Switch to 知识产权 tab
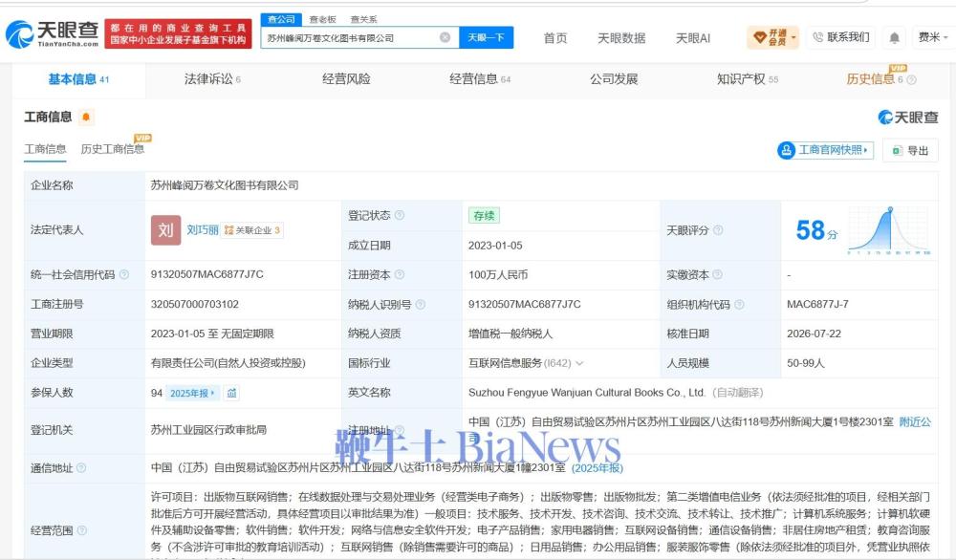Image resolution: width=956 pixels, height=560 pixels. point(748,79)
